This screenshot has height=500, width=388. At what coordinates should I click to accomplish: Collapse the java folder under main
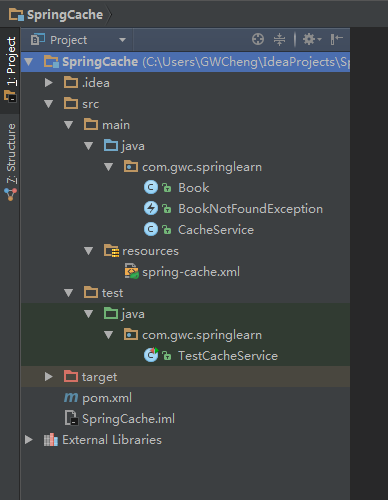tap(89, 146)
